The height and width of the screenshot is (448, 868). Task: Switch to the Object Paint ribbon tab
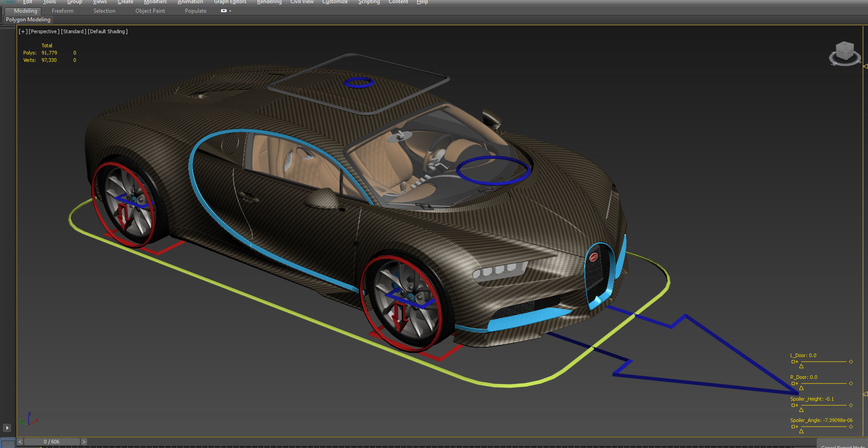coord(150,11)
